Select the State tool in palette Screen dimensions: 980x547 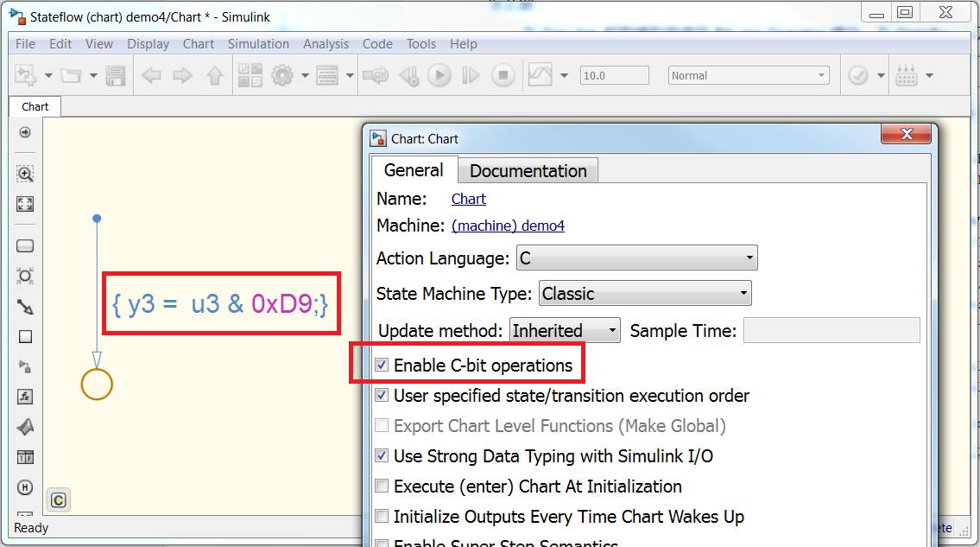tap(25, 246)
